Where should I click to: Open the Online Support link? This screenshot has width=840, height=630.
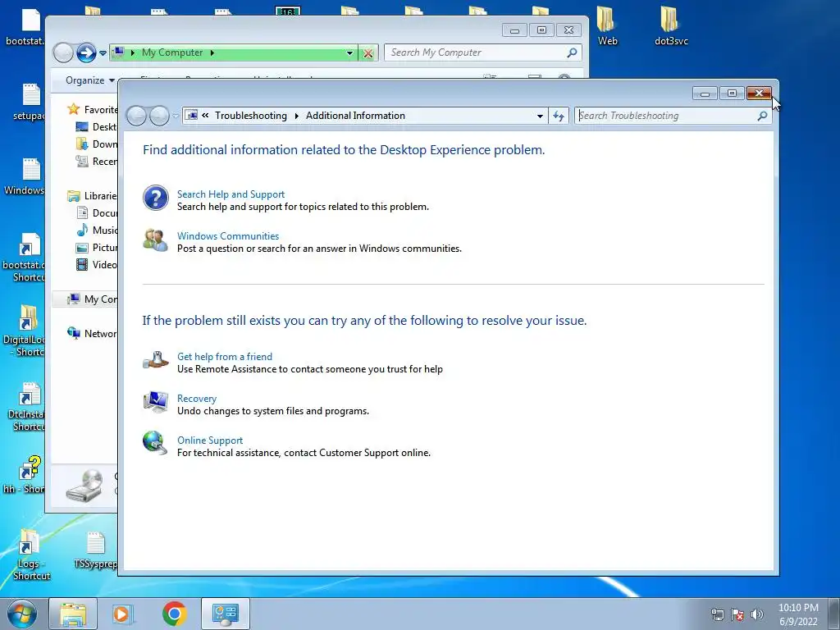pyautogui.click(x=210, y=441)
